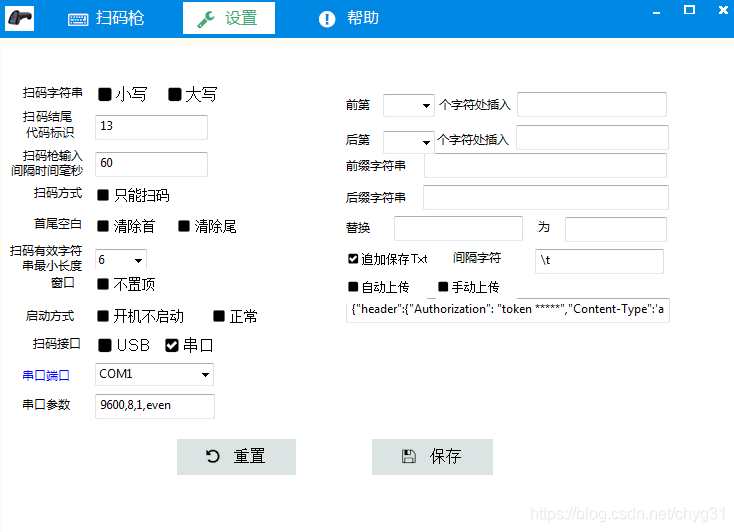Click the barcode scanner app logo
This screenshot has height=532, width=734.
[19, 18]
